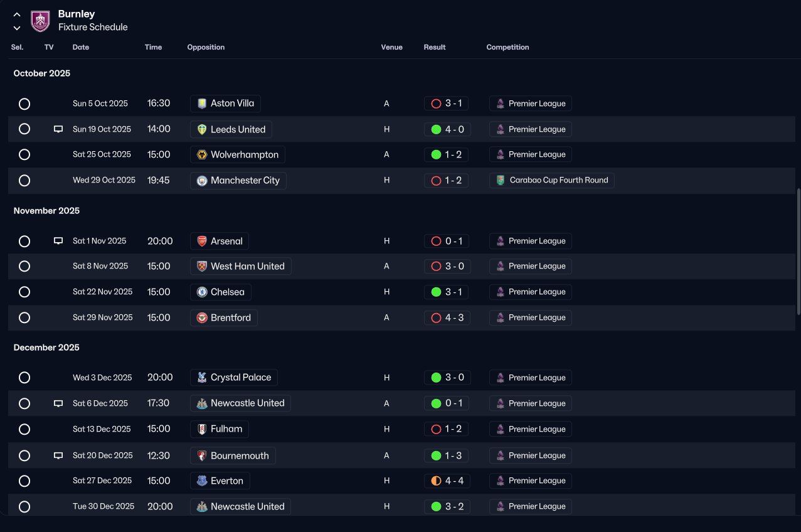Select the Fulham fixture radio button
This screenshot has height=532, width=801.
24,429
